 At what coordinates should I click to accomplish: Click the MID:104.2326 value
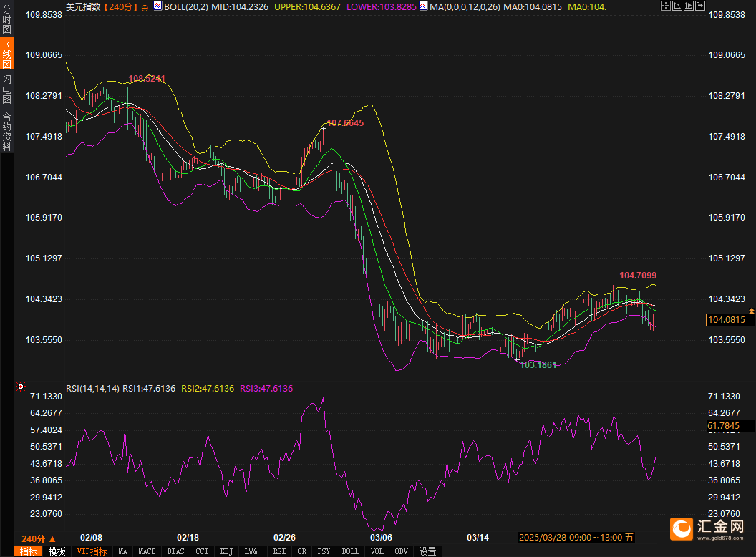click(240, 6)
